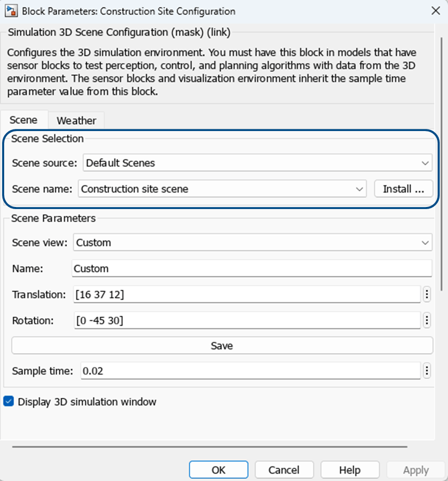Open the Sample time three-dot options

(427, 371)
